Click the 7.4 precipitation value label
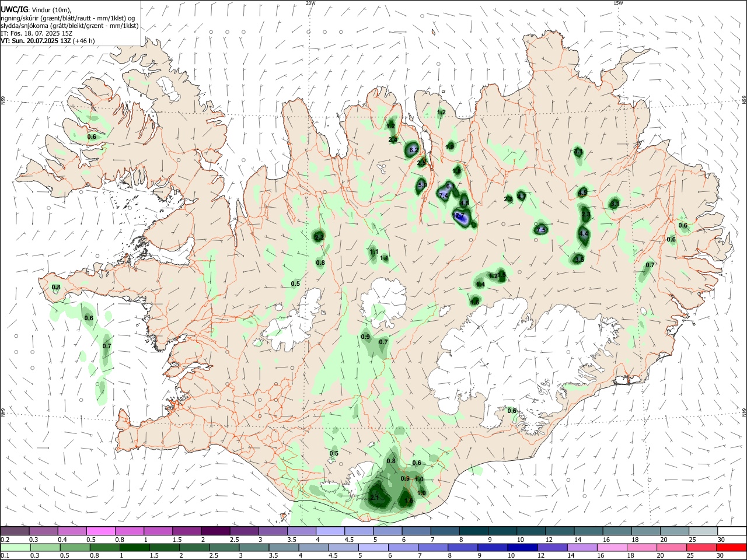This screenshot has width=747, height=560. coord(444,196)
